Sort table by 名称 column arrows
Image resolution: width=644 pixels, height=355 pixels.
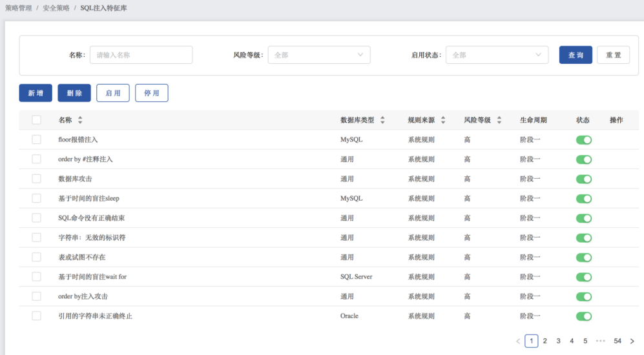coord(80,120)
